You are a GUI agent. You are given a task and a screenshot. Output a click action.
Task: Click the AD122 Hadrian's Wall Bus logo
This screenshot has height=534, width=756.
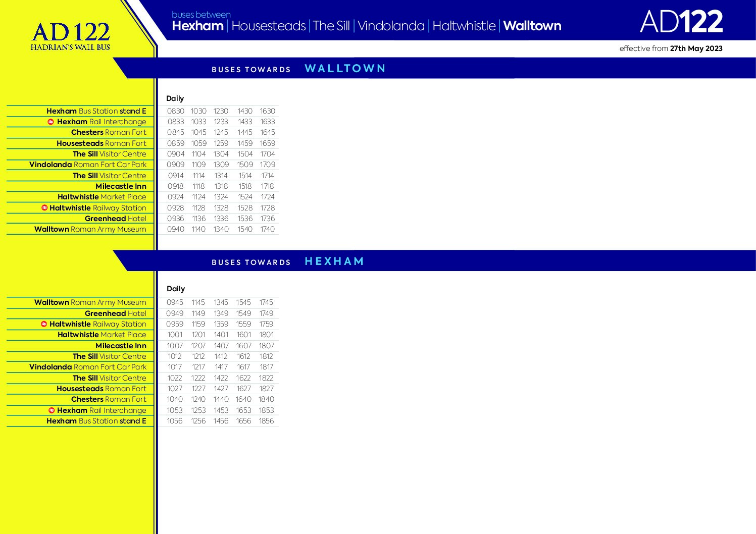[70, 36]
